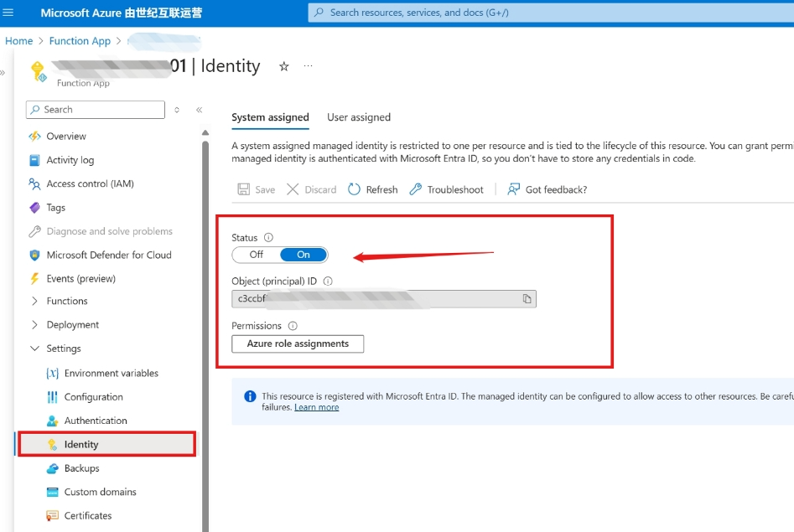The height and width of the screenshot is (532, 794).
Task: Click Got feedback? button
Action: coord(547,189)
